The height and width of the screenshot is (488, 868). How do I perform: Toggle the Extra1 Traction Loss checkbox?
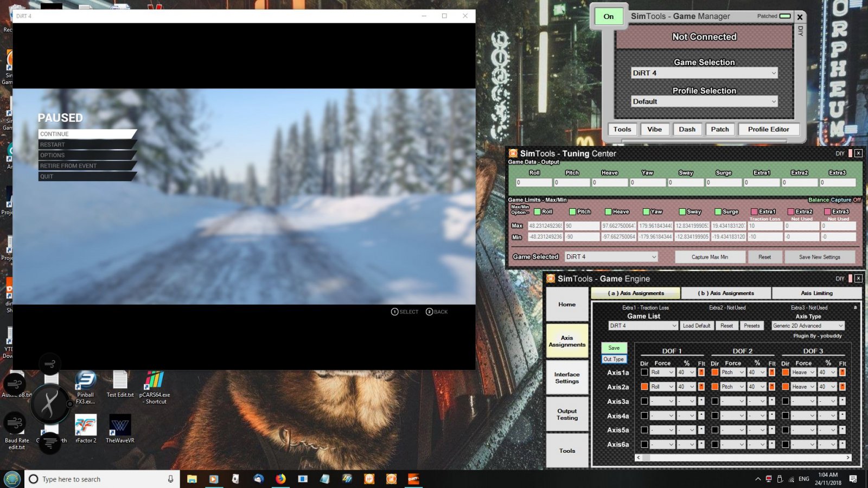754,211
